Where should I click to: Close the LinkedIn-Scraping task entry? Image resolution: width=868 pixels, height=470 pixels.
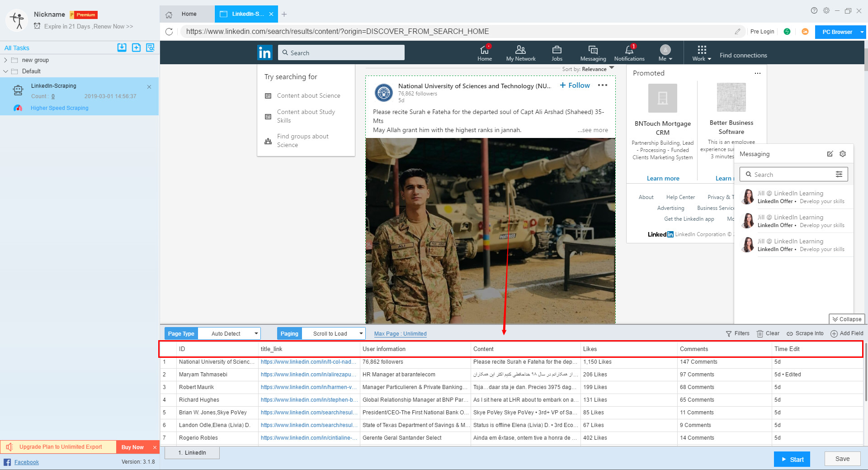pyautogui.click(x=149, y=87)
